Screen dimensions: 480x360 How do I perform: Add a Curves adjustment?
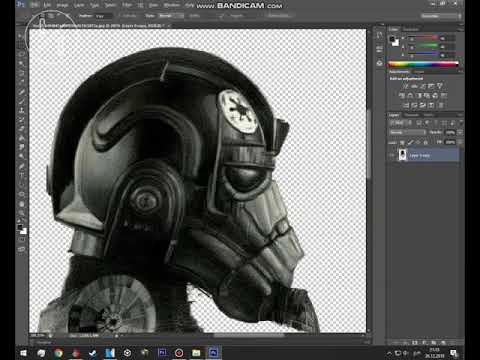(423, 86)
